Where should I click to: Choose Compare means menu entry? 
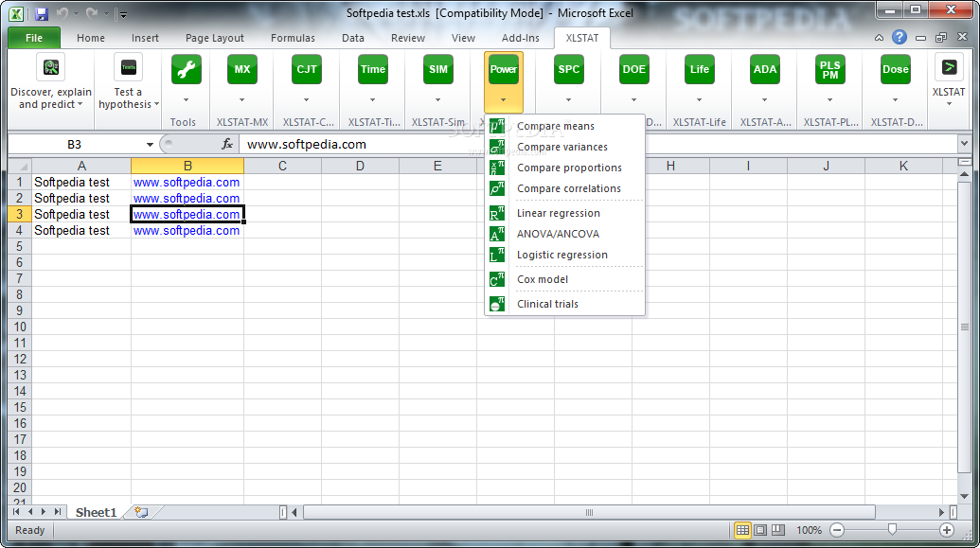565,126
